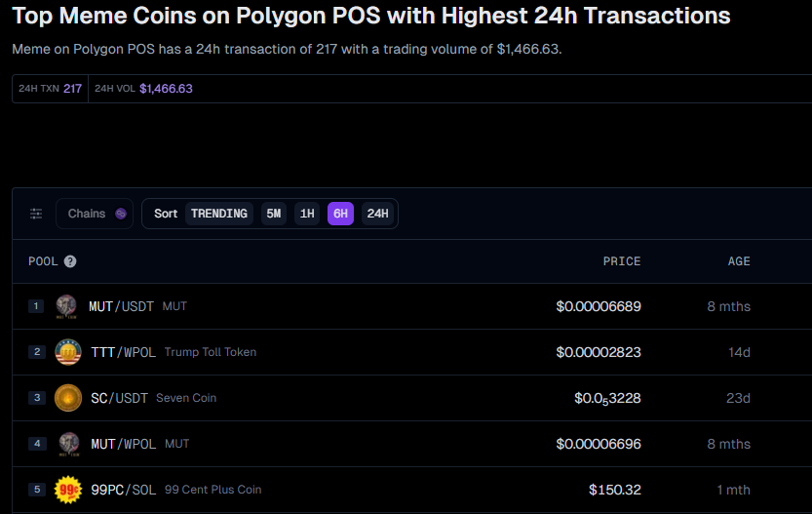Click the AGE column header
The height and width of the screenshot is (514, 812).
click(739, 261)
